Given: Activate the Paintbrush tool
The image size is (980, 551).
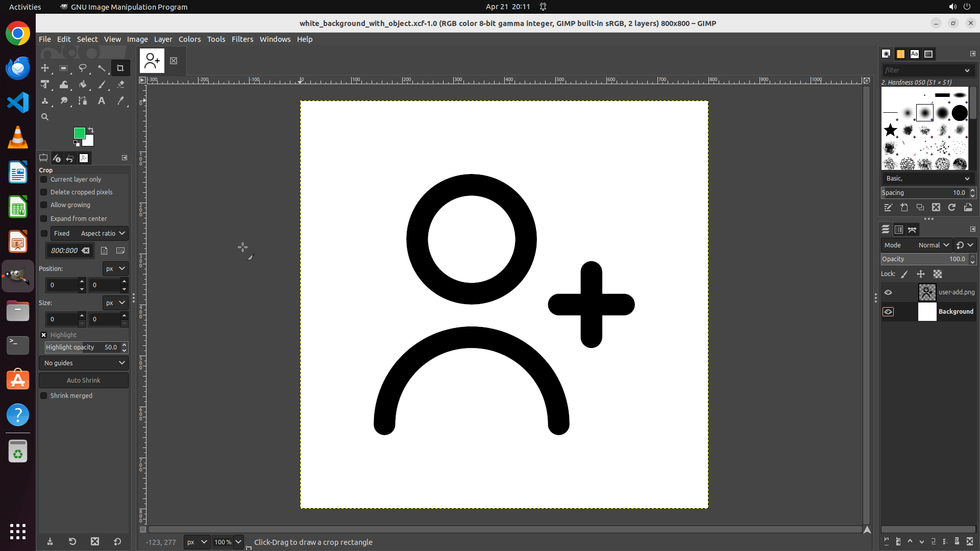Looking at the screenshot, I should [x=102, y=85].
